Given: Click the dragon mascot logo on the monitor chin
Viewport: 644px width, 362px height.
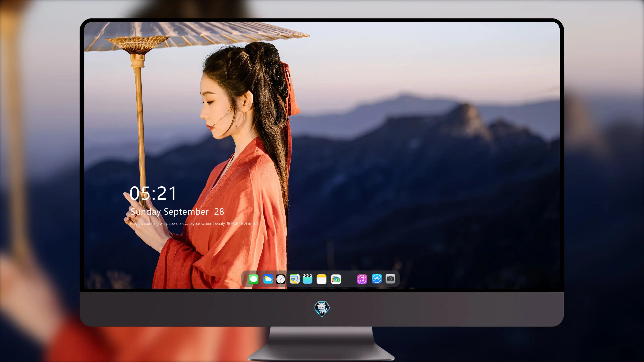Looking at the screenshot, I should point(322,309).
